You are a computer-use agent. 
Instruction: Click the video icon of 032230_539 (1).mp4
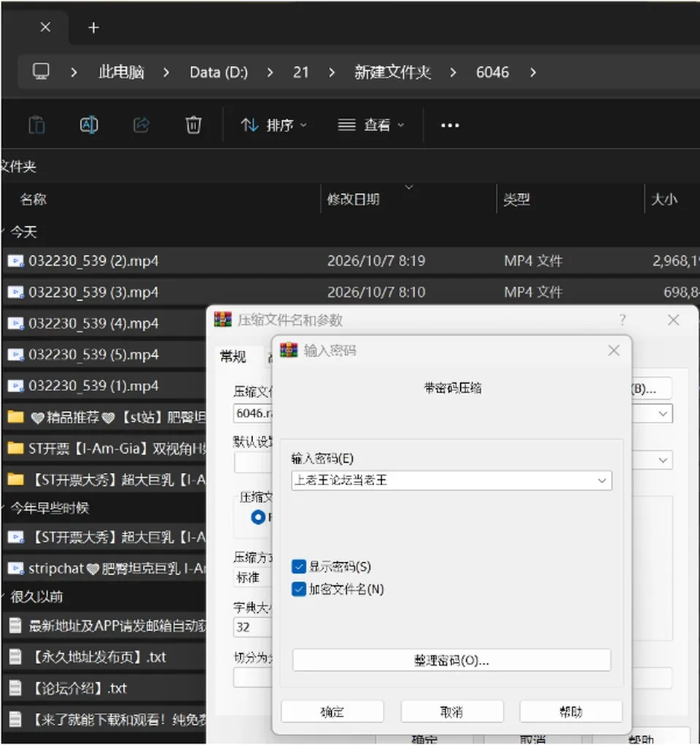(15, 386)
